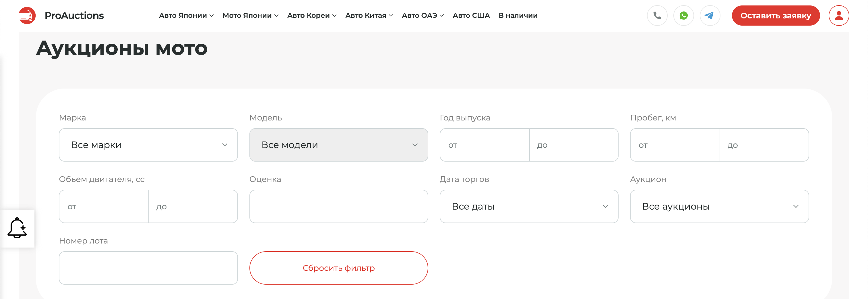Image resolution: width=868 pixels, height=299 pixels.
Task: Expand the Авто ОАЭ menu
Action: (x=423, y=16)
